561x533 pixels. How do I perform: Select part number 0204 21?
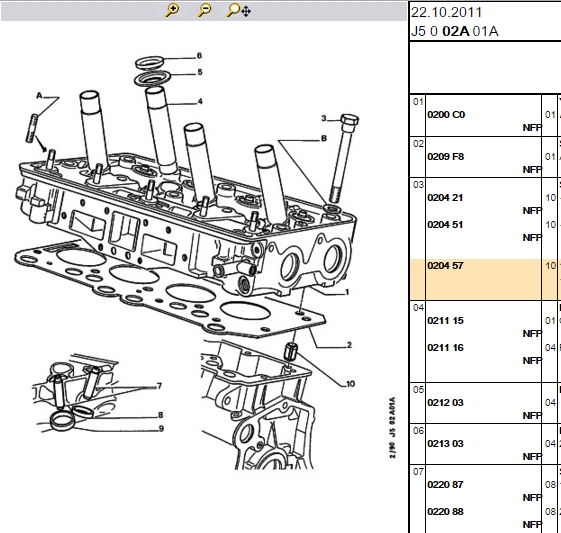[445, 197]
